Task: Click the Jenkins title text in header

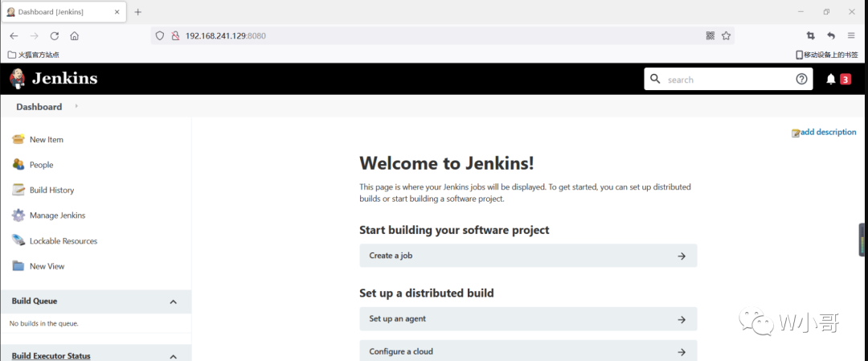Action: point(65,79)
